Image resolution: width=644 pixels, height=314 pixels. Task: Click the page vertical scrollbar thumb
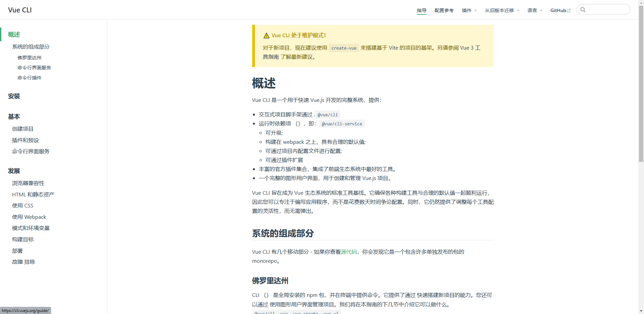coord(641,84)
